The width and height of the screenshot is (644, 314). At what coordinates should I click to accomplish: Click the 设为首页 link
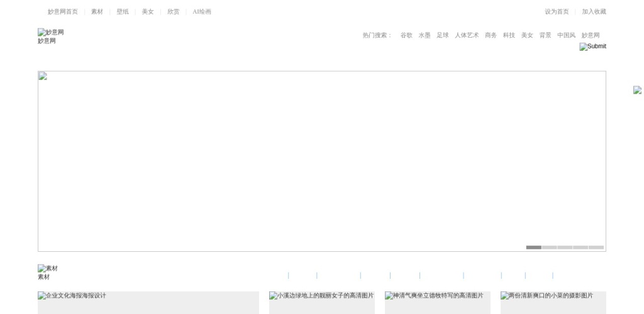[557, 12]
